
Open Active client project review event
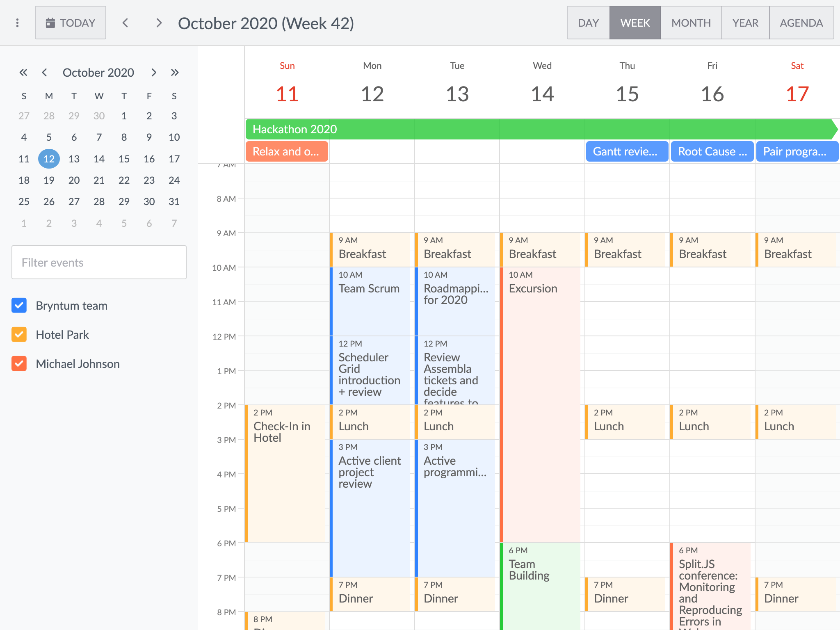[370, 508]
